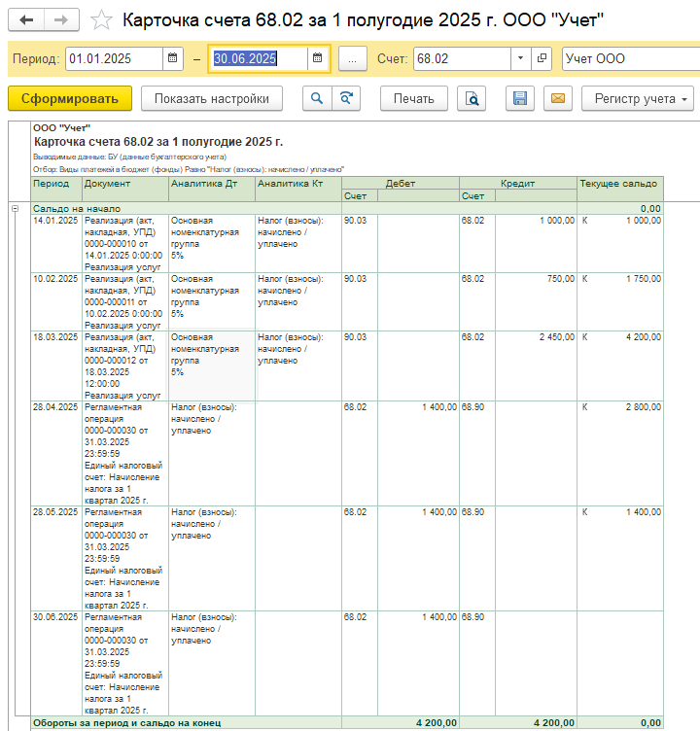Click the Печать button
The height and width of the screenshot is (731, 700).
tap(413, 98)
